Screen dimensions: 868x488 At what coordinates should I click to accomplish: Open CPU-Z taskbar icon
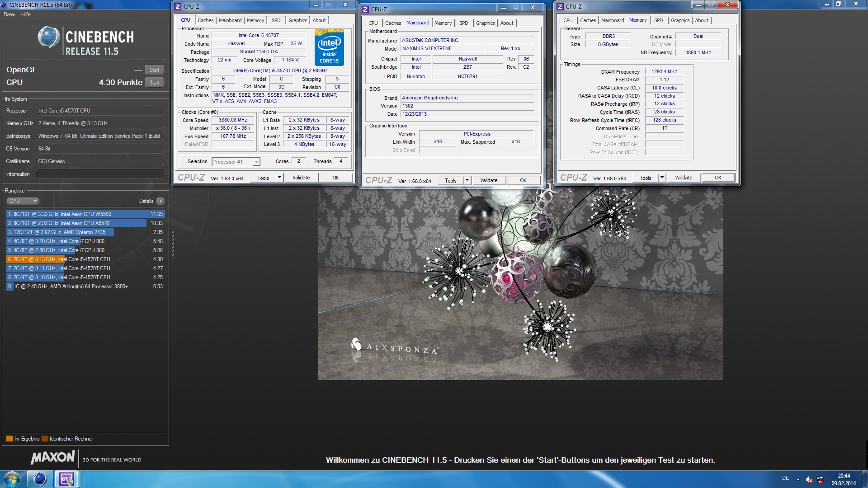click(x=67, y=479)
